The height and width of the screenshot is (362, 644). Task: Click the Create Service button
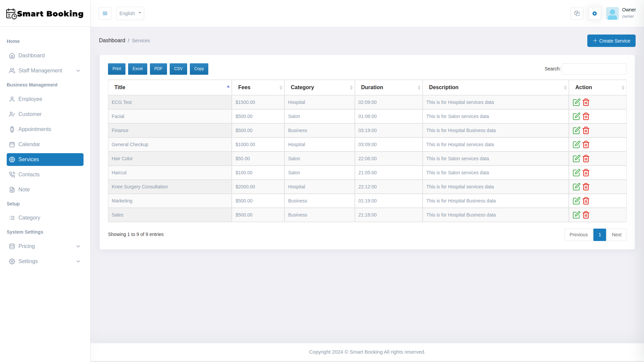[x=611, y=41]
